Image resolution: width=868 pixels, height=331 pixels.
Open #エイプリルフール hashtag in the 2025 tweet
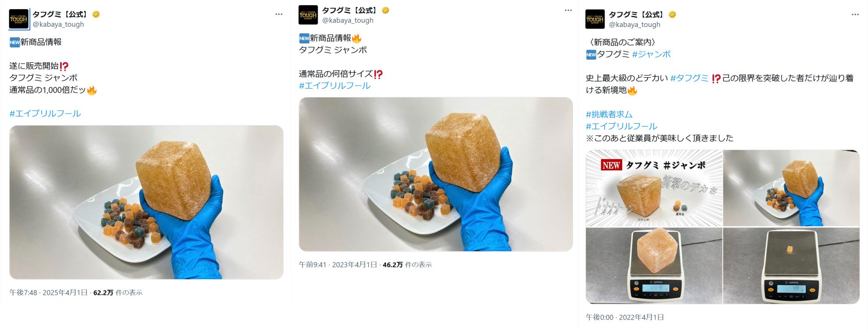[x=45, y=114]
